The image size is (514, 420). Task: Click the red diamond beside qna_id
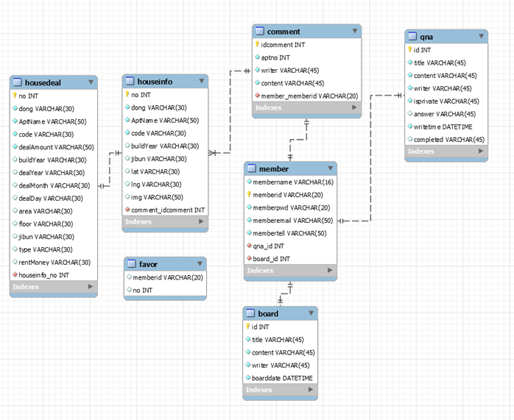[249, 245]
